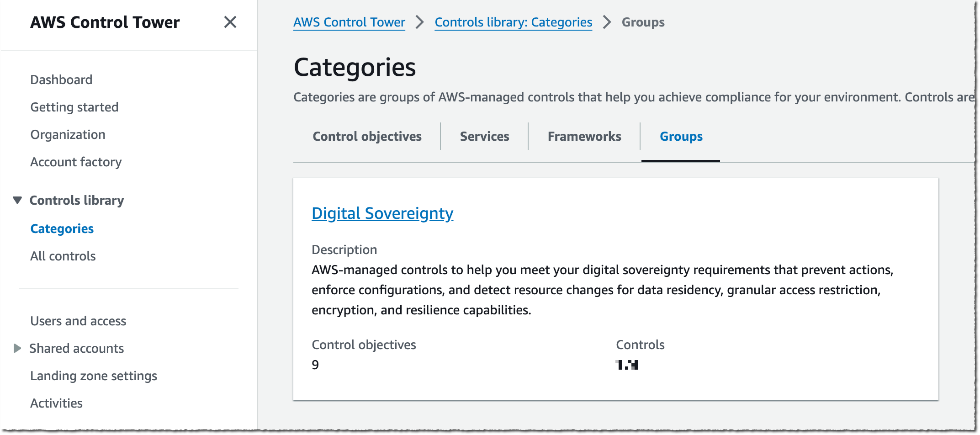Go to Getting started
980x435 pixels.
pos(74,107)
